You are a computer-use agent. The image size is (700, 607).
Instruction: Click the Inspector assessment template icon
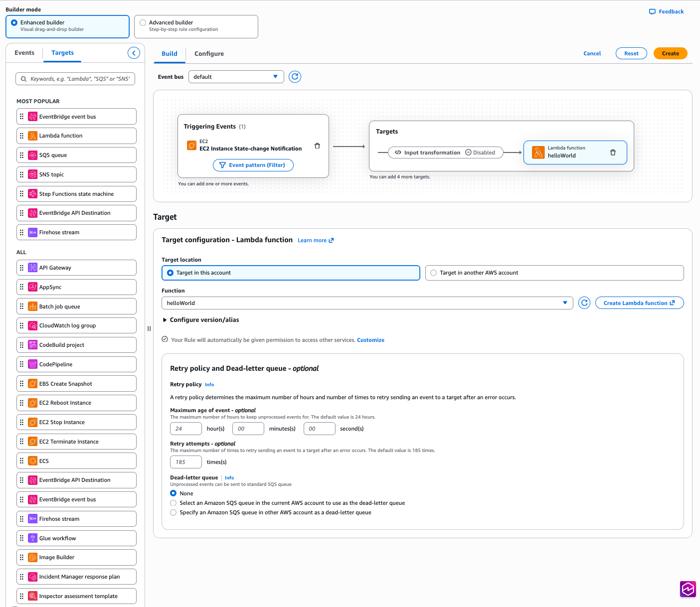[32, 596]
